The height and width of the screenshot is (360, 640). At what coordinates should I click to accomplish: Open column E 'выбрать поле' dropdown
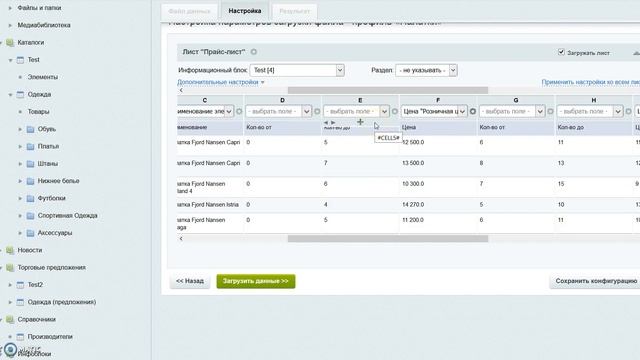tap(356, 111)
